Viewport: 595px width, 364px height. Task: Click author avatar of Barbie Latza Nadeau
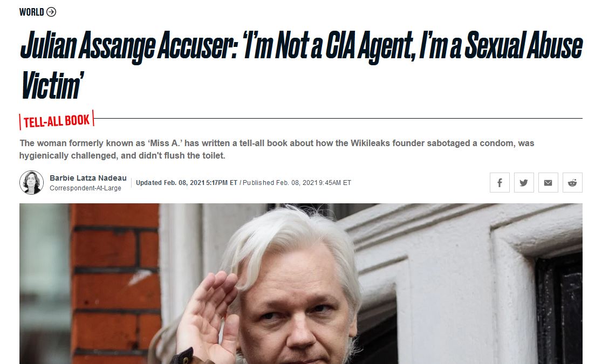tap(31, 182)
